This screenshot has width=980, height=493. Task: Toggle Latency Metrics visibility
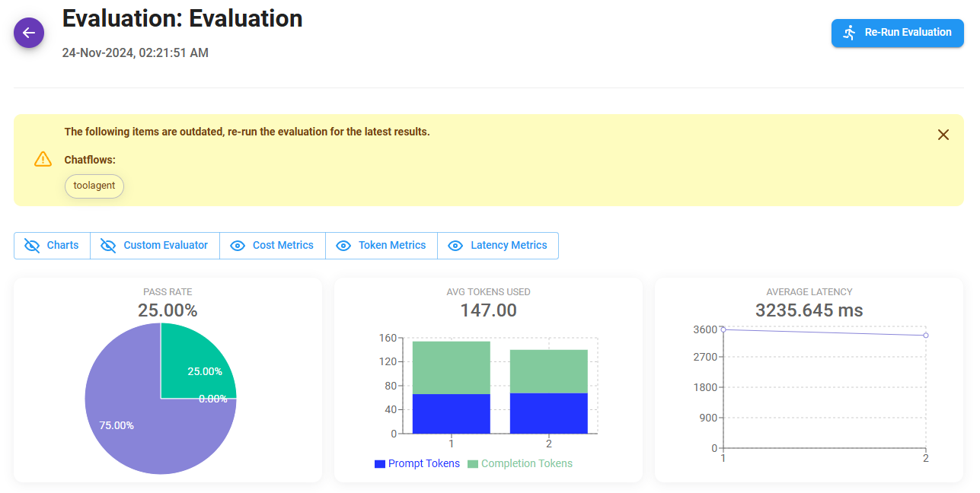coord(498,246)
